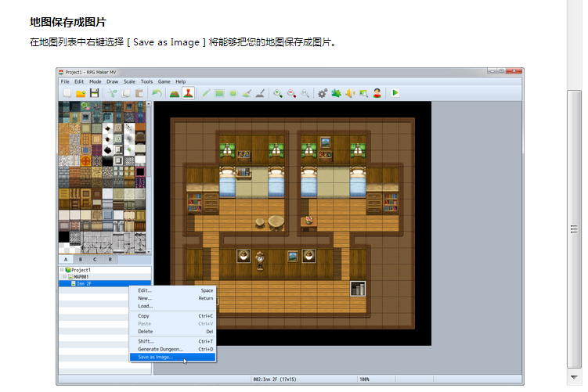This screenshot has height=392, width=588.
Task: Switch to Map mode icon
Action: [175, 93]
